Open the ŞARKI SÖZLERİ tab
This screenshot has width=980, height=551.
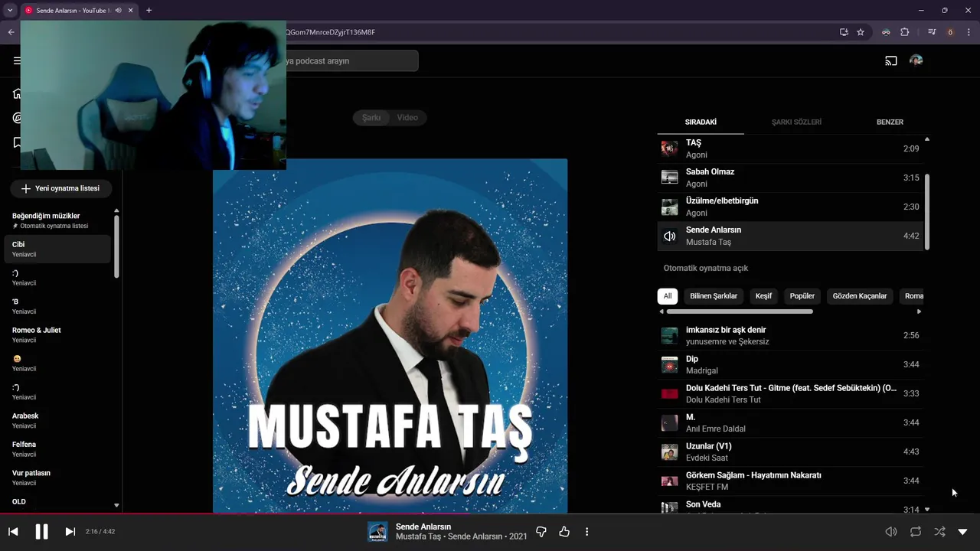[x=796, y=122]
